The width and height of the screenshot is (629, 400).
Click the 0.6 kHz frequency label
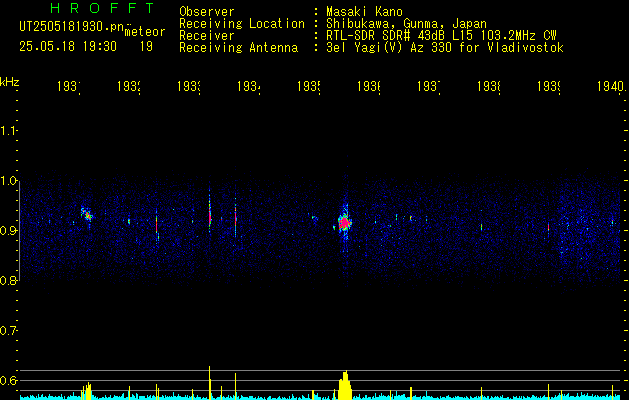click(x=9, y=380)
